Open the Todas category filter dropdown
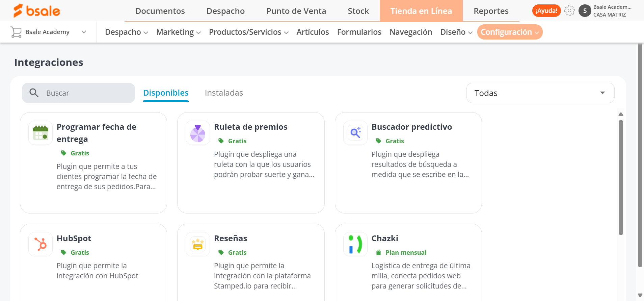Image resolution: width=644 pixels, height=301 pixels. tap(540, 93)
